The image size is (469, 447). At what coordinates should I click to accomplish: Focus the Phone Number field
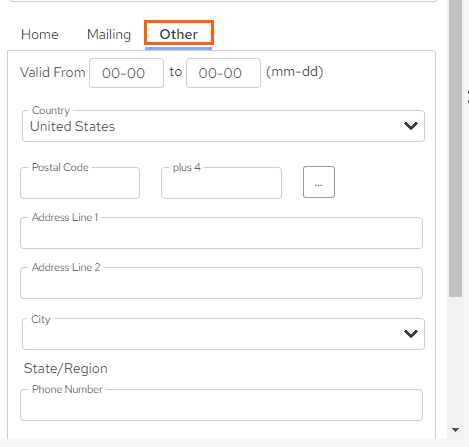click(221, 405)
